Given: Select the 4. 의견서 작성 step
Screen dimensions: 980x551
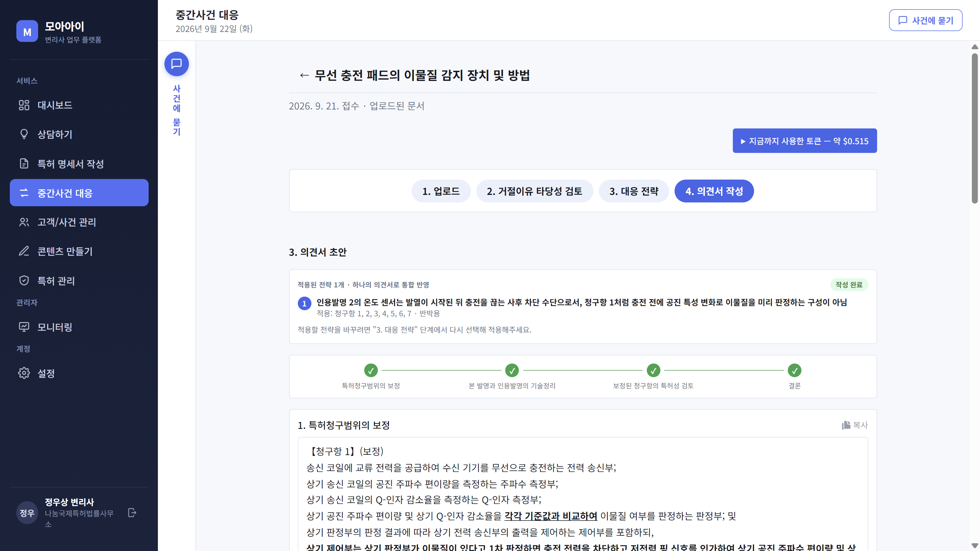Looking at the screenshot, I should (x=714, y=191).
